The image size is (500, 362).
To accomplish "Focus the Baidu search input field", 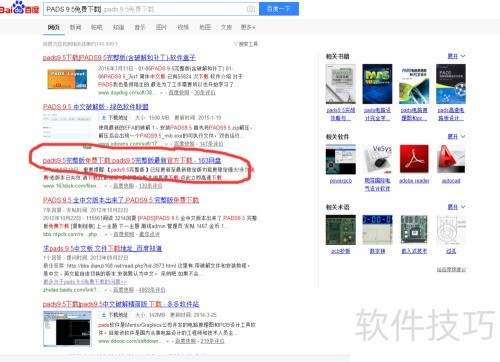I will click(151, 9).
